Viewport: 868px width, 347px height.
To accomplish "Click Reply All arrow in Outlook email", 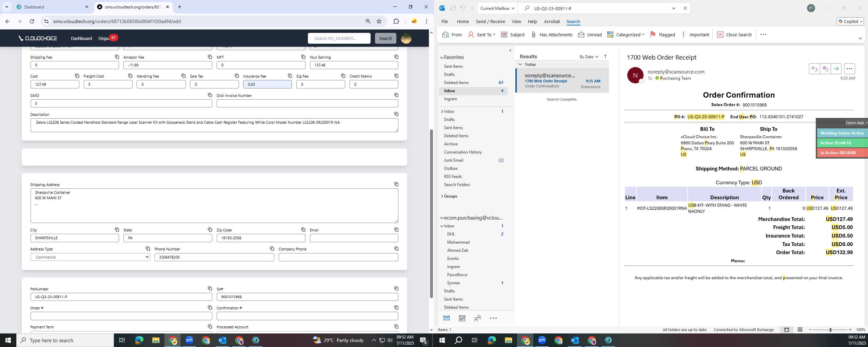I will pyautogui.click(x=825, y=68).
